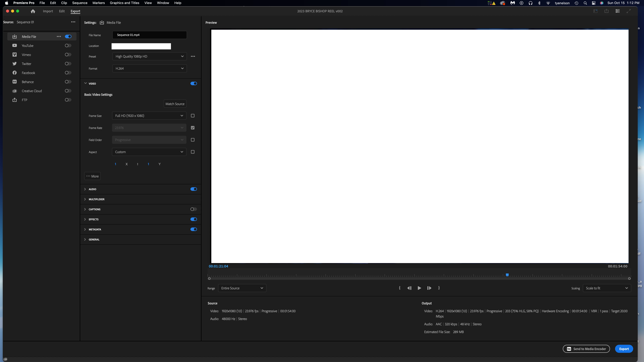Open the Format H.264 dropdown
Screen dimensions: 644x362
(149, 69)
